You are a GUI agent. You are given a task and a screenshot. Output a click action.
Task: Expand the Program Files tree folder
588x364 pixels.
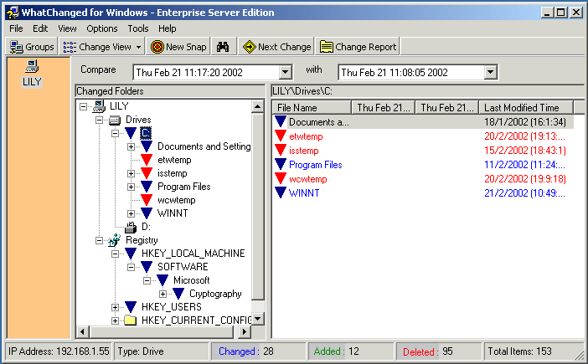(131, 187)
